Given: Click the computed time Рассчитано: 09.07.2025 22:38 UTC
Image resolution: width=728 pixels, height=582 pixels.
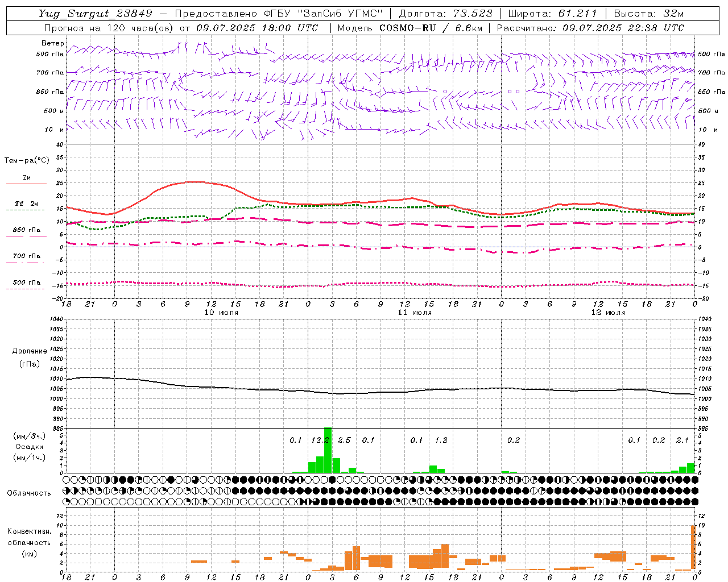Looking at the screenshot, I should coord(590,28).
